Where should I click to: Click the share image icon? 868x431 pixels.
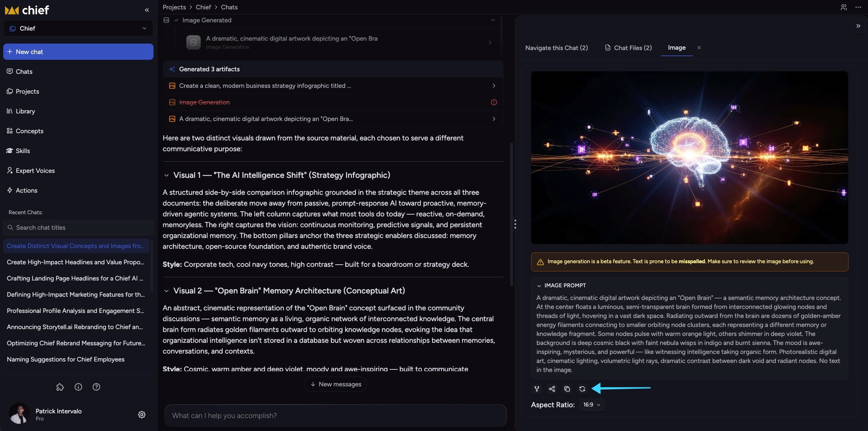[x=552, y=389]
